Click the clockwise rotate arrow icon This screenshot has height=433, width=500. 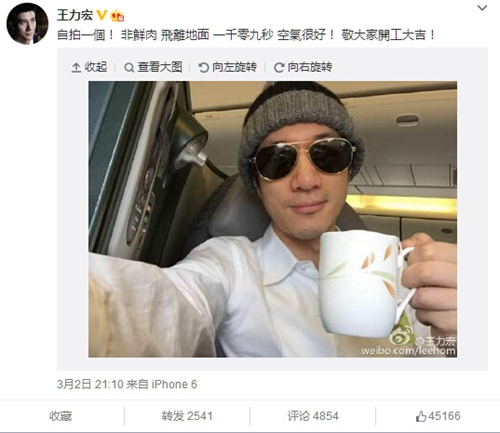coord(278,68)
